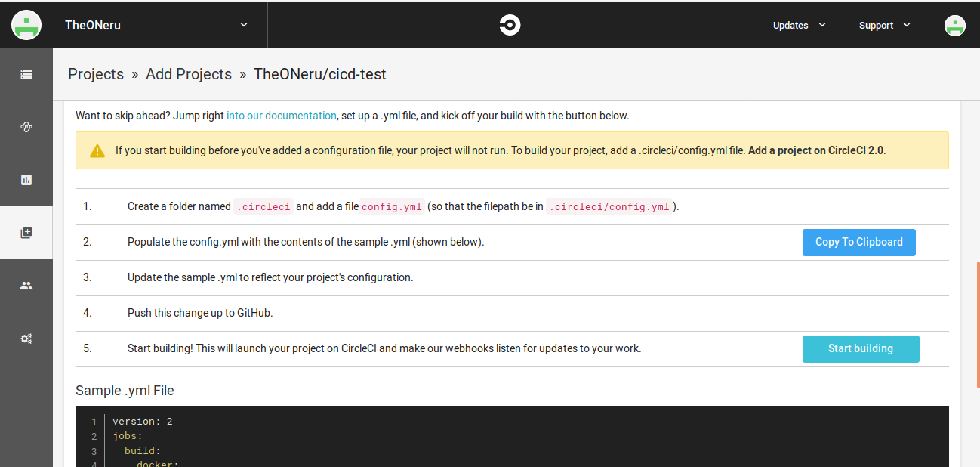Viewport: 980px width, 467px height.
Task: Open the Support dropdown menu
Action: click(884, 25)
